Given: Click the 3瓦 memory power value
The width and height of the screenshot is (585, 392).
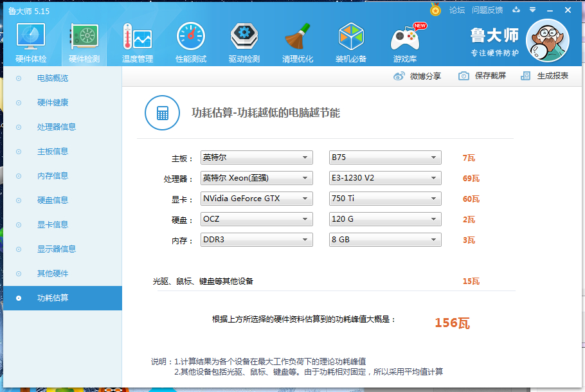Looking at the screenshot, I should [x=469, y=240].
